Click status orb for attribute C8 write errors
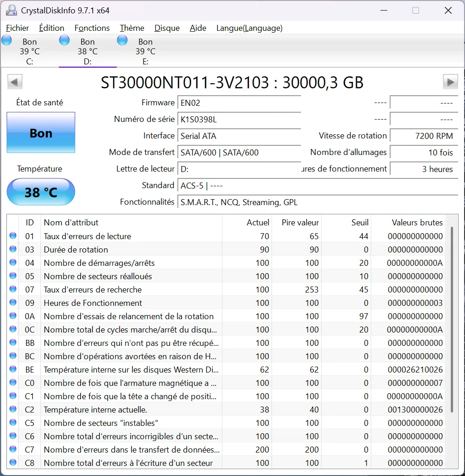 coord(13,463)
